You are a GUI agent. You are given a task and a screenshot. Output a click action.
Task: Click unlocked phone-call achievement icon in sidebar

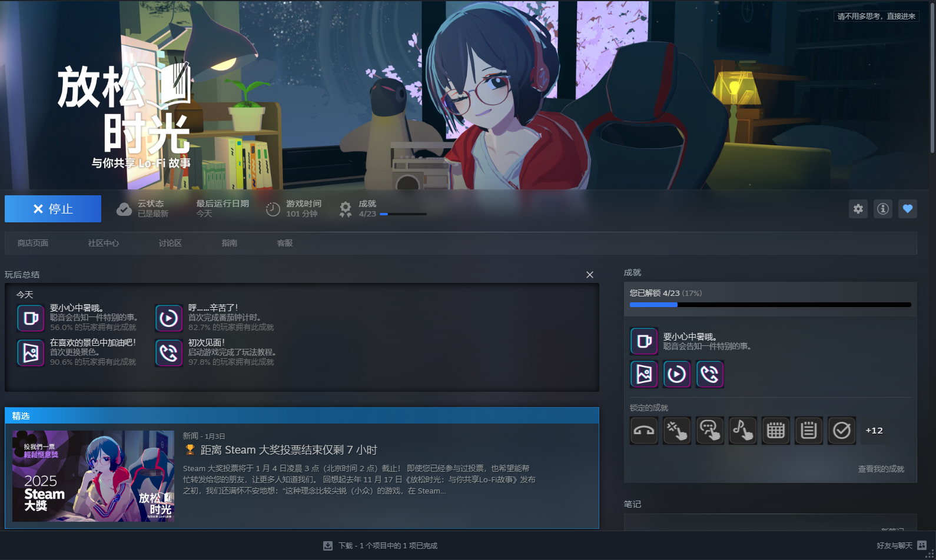click(710, 374)
